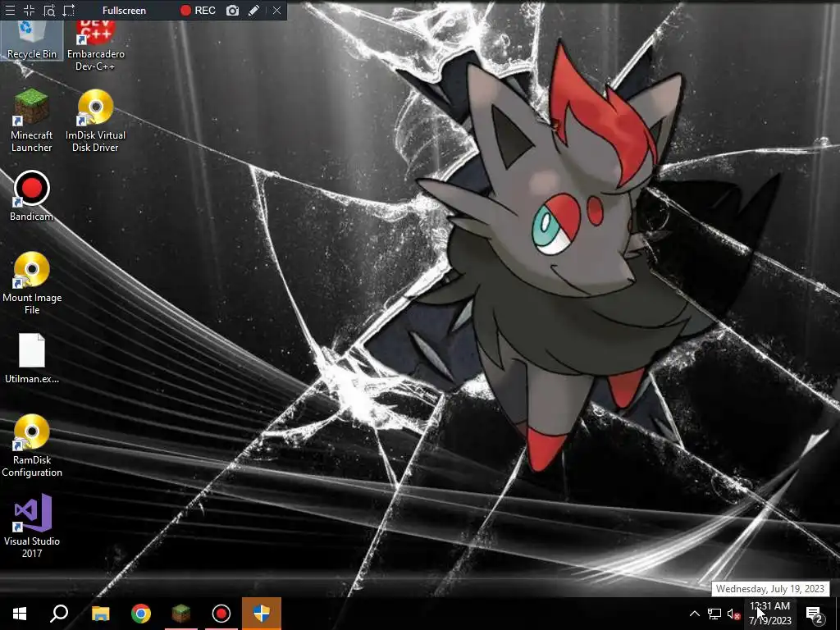Select the Minecraft Launcher desktop shortcut
Image resolution: width=840 pixels, height=630 pixels.
tap(32, 121)
